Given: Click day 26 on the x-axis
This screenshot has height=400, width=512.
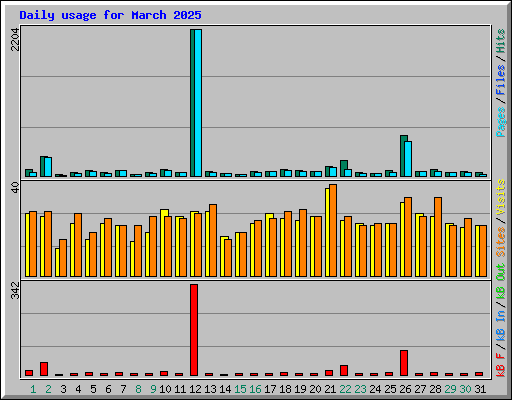Looking at the screenshot, I should (x=405, y=389).
